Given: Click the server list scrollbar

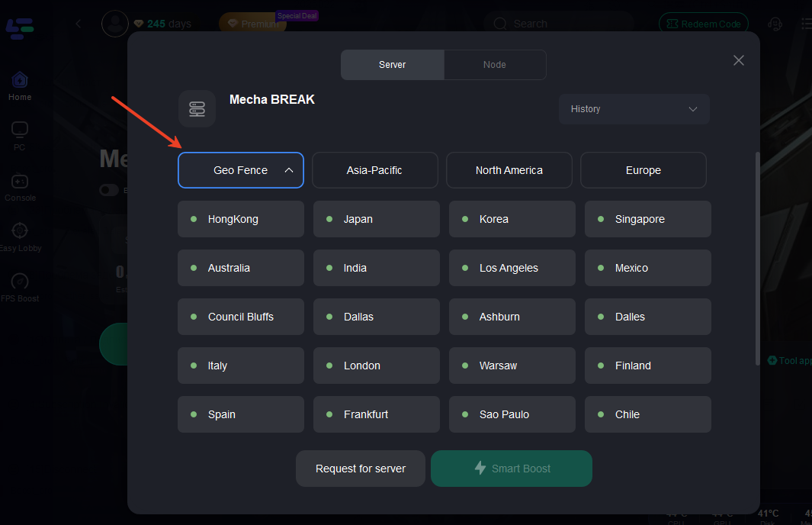Looking at the screenshot, I should pos(757,259).
